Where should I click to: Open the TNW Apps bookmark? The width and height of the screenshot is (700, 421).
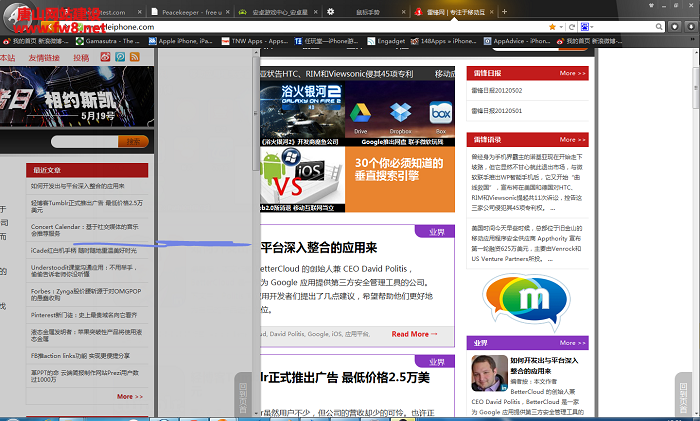(x=255, y=41)
